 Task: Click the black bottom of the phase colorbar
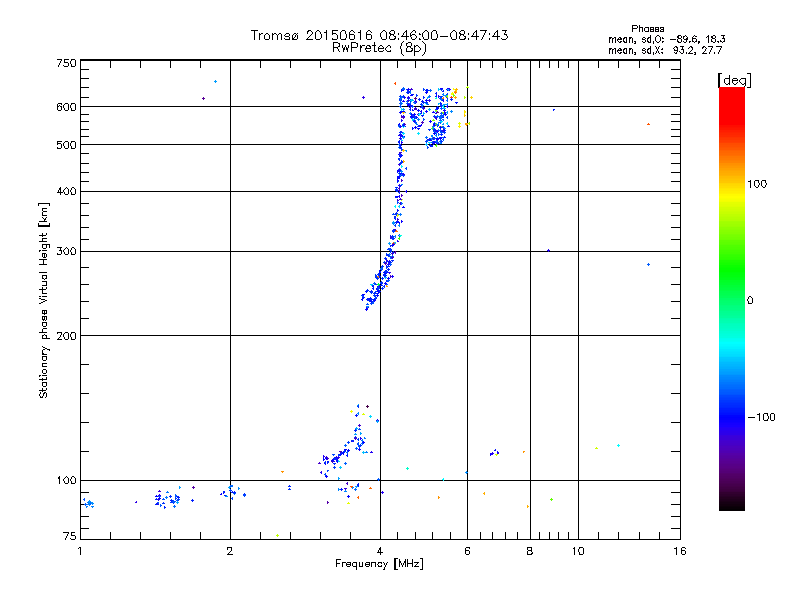732,503
